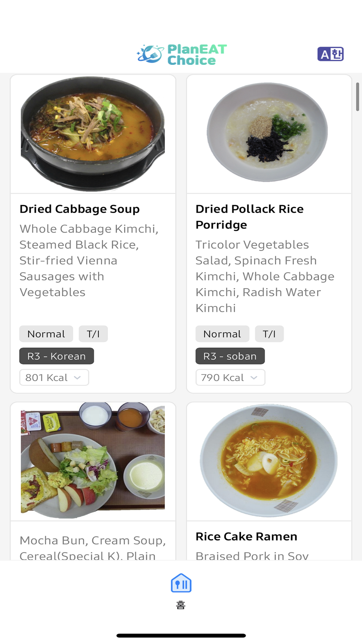This screenshot has height=644, width=362.
Task: View the Mocha Bun tray meal image
Action: coord(93,460)
